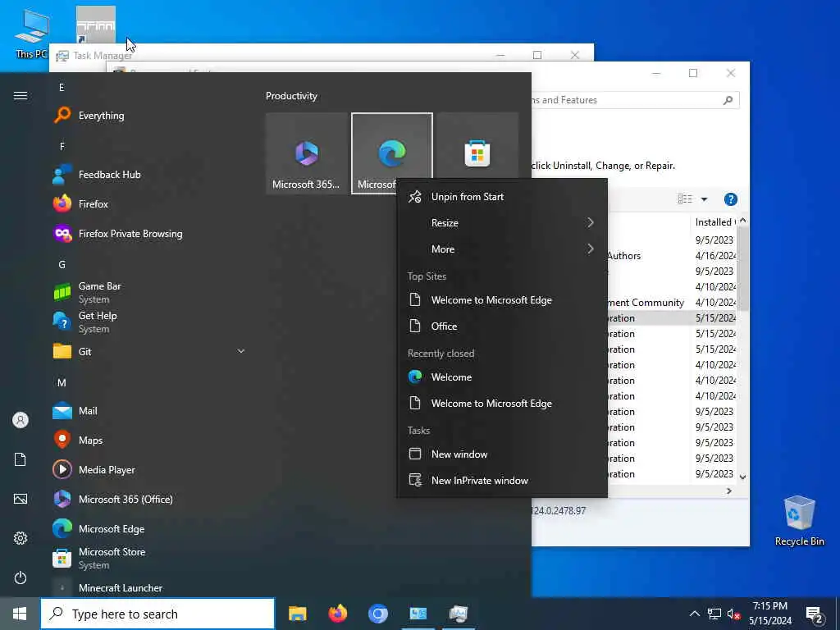The image size is (840, 630).
Task: Select the This PC desktop icon
Action: tap(31, 34)
